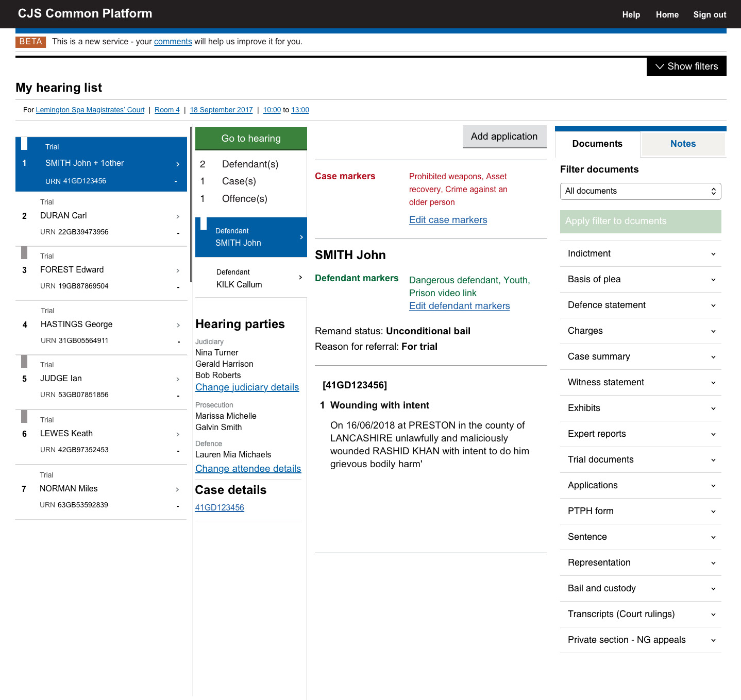Select defendant KILK Callum
Image resolution: width=741 pixels, height=700 pixels.
coord(251,278)
